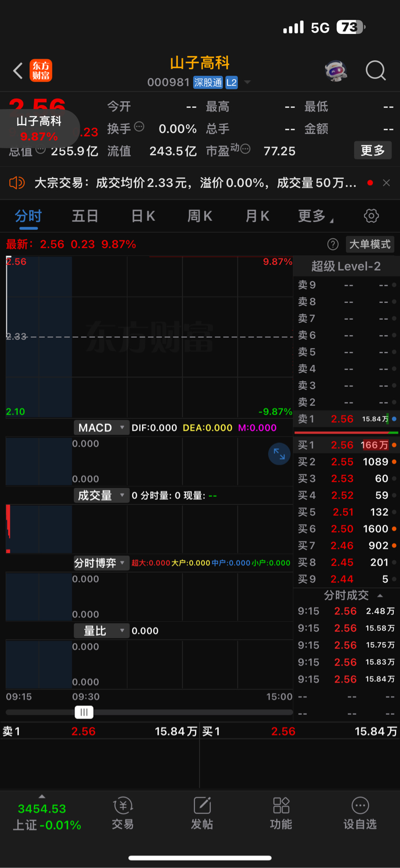Open the 成交量 indicator dropdown
400x868 pixels.
point(102,495)
